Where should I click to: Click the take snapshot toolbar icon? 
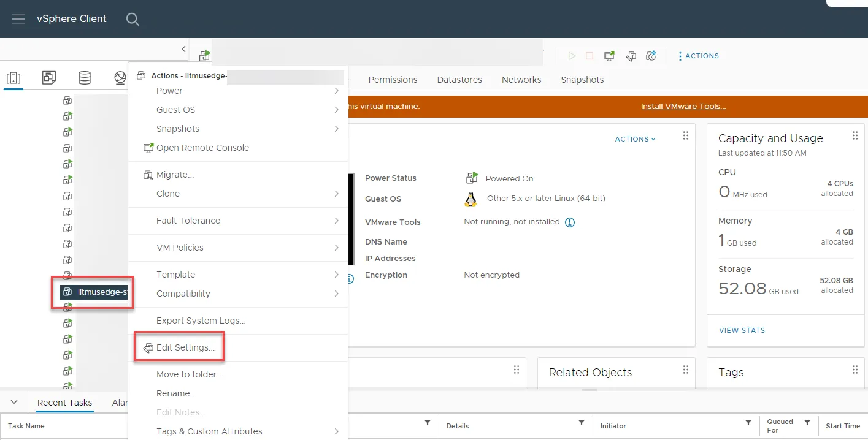[651, 56]
